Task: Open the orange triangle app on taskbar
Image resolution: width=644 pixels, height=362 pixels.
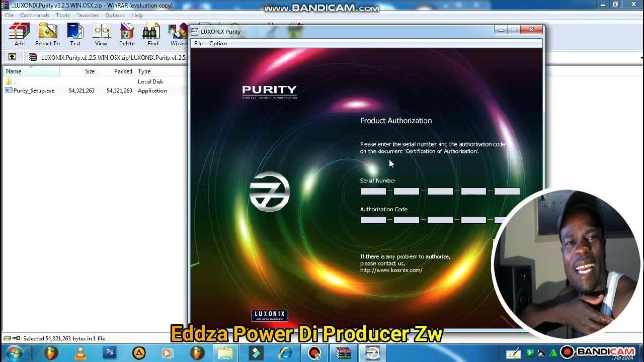Action: point(139,353)
